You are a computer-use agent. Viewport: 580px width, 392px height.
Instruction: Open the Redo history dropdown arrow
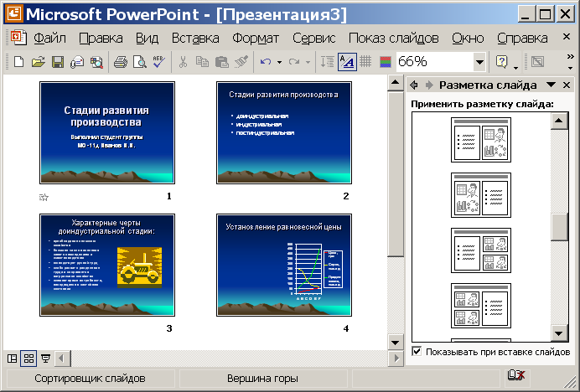tap(308, 62)
